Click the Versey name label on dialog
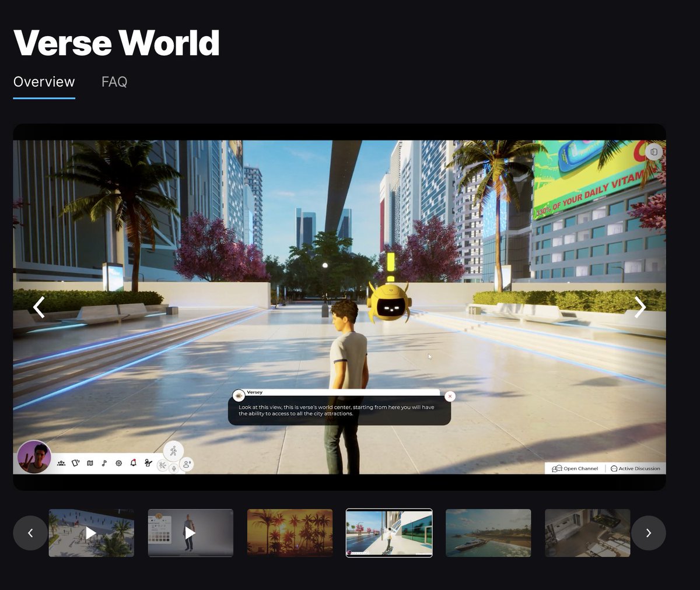Screen dimensions: 700x590 coord(254,392)
